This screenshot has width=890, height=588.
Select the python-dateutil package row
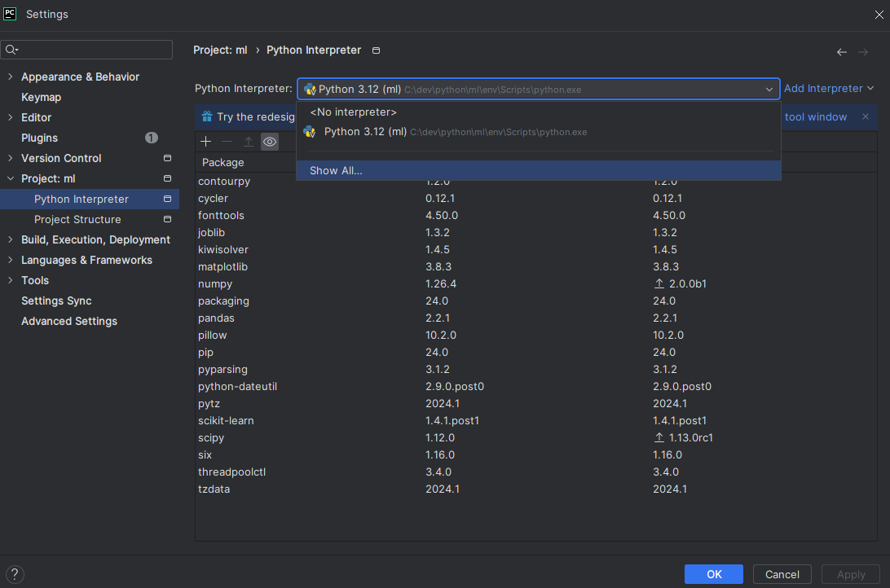coord(536,386)
